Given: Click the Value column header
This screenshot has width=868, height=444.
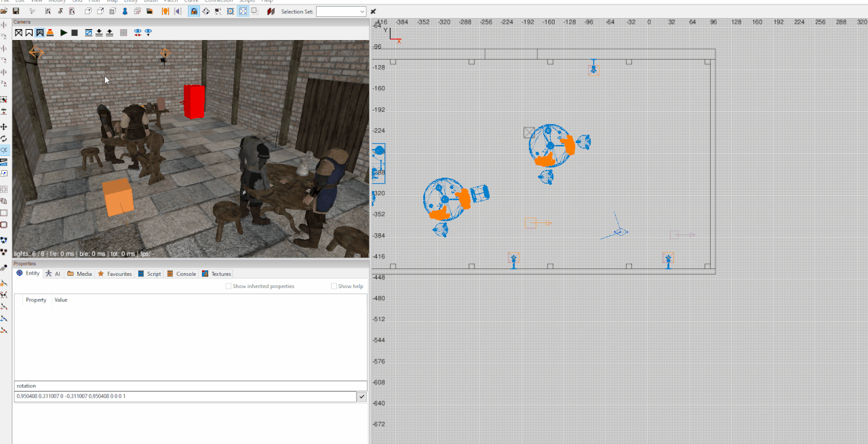Looking at the screenshot, I should 61,300.
